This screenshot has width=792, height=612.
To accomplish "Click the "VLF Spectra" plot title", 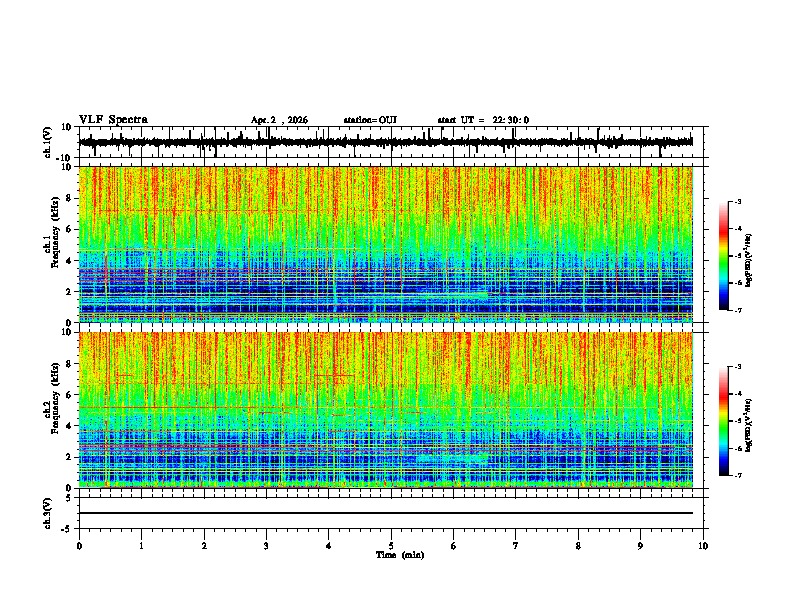I will tap(113, 120).
